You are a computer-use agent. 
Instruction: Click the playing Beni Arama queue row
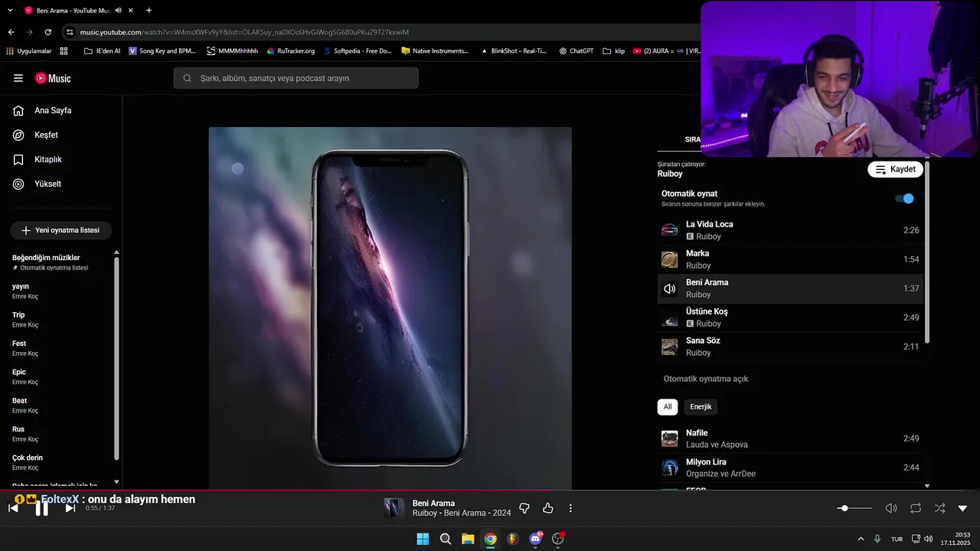coord(790,289)
